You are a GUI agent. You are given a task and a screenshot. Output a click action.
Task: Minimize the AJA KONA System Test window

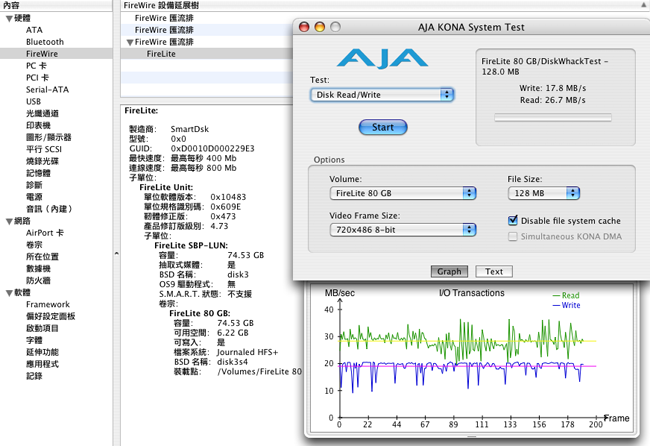(320, 27)
